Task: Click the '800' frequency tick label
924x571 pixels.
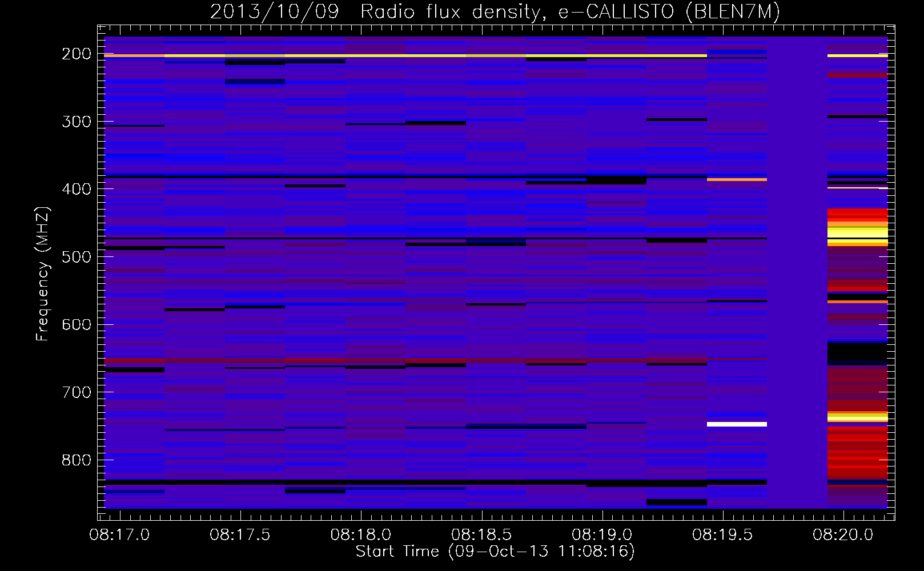Action: point(77,460)
